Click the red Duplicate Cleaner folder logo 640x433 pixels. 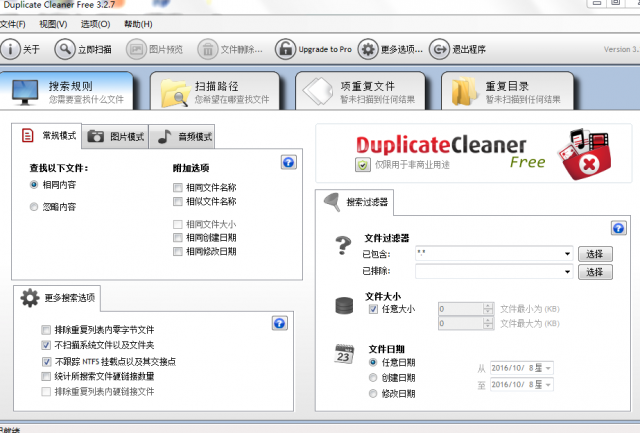pos(584,154)
